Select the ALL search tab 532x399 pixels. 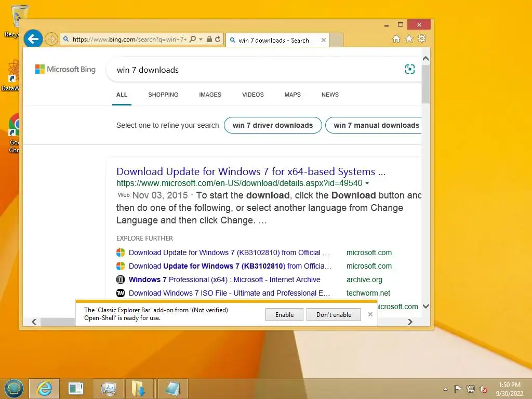[122, 95]
